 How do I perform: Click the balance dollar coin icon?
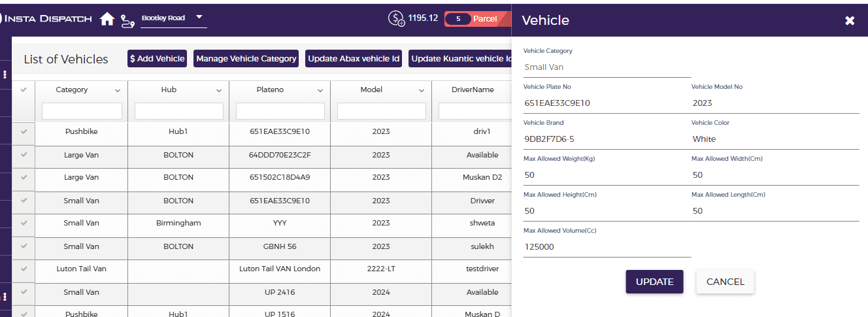click(x=397, y=19)
